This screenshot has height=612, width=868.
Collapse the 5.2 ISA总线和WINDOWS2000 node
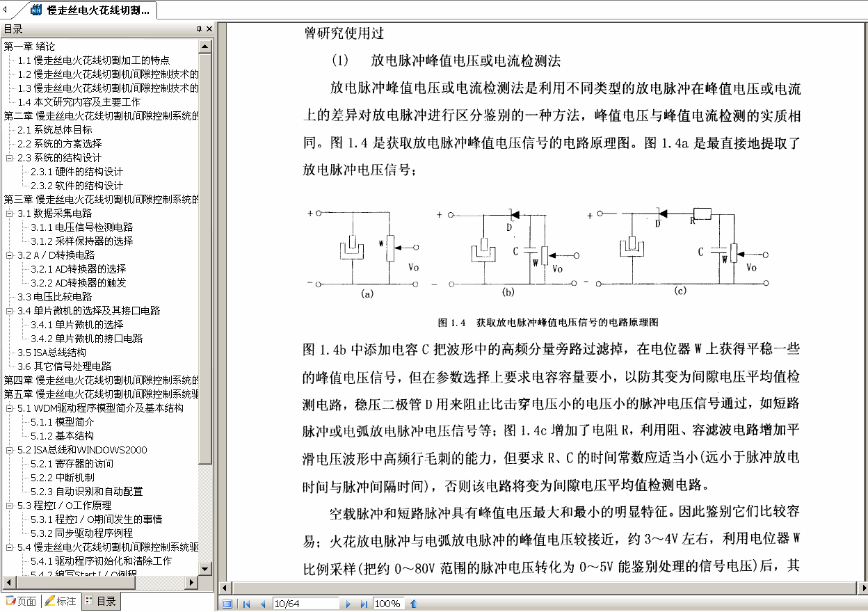pyautogui.click(x=10, y=450)
